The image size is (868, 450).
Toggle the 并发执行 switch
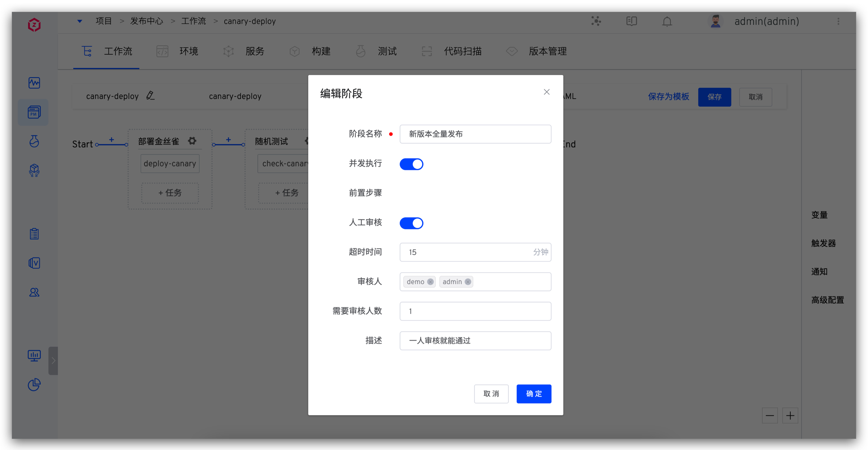(411, 164)
